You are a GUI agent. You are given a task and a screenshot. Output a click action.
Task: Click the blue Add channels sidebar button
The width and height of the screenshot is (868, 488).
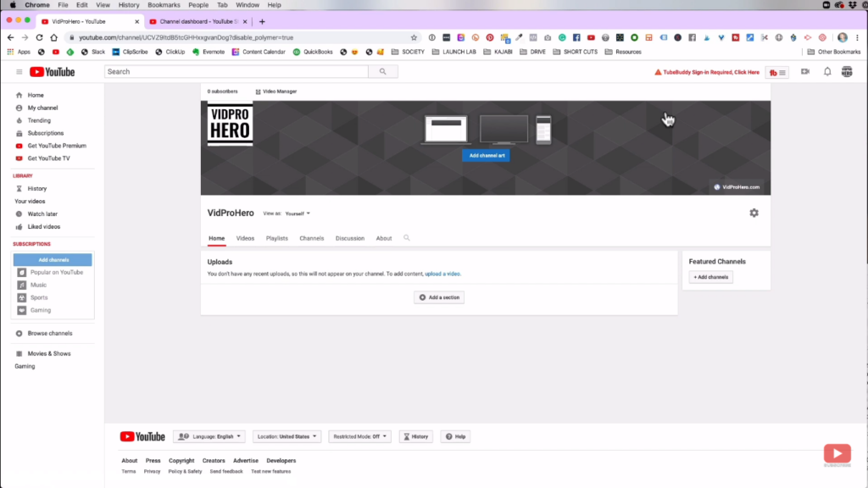tap(53, 260)
